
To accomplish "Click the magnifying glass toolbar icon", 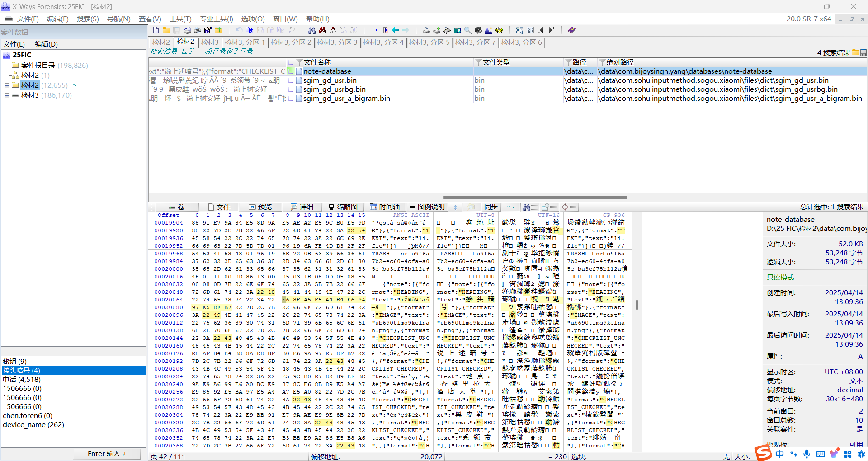I will [468, 30].
